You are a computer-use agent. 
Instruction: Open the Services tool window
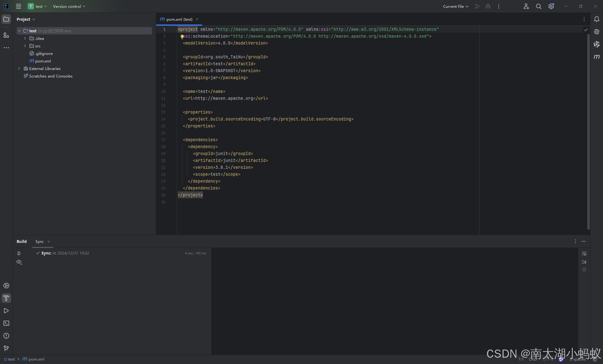click(6, 286)
